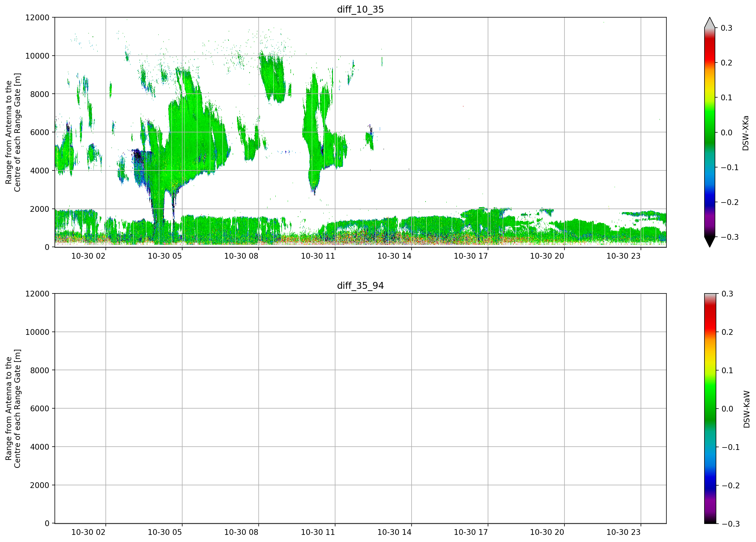
Task: Click −0.3 tick on DSW-XKa colorbar
Action: point(730,237)
